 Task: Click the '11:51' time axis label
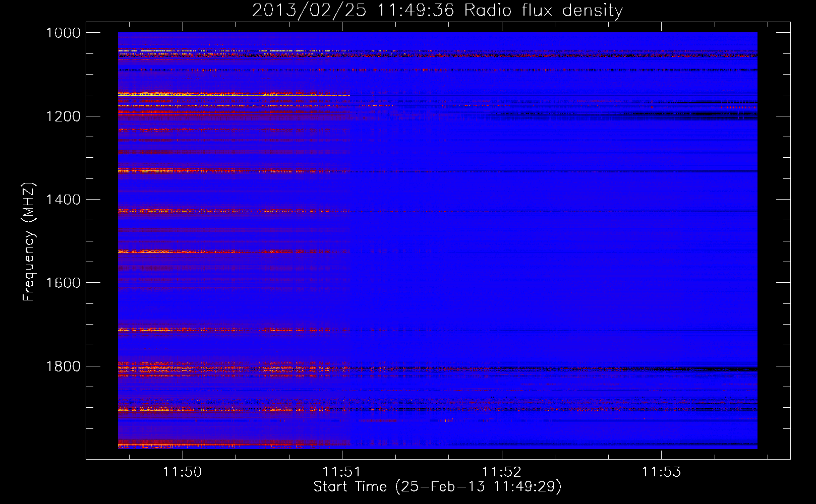pyautogui.click(x=342, y=472)
